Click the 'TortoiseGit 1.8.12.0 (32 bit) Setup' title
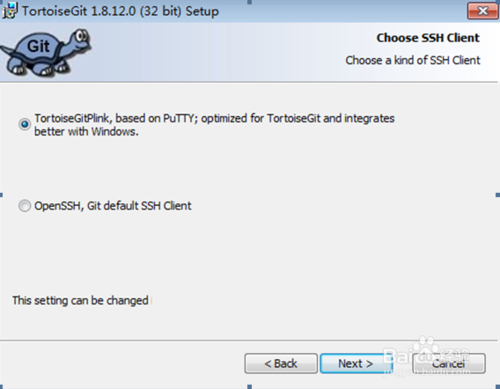 tap(121, 11)
